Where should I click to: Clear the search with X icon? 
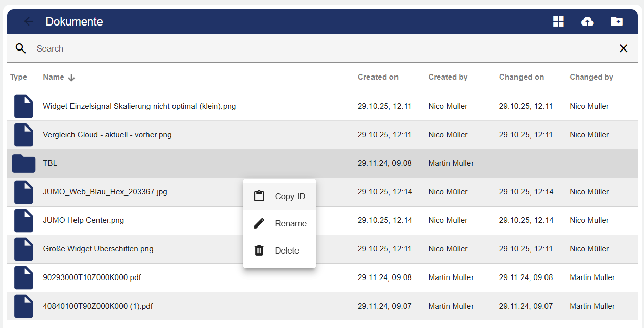pos(623,48)
